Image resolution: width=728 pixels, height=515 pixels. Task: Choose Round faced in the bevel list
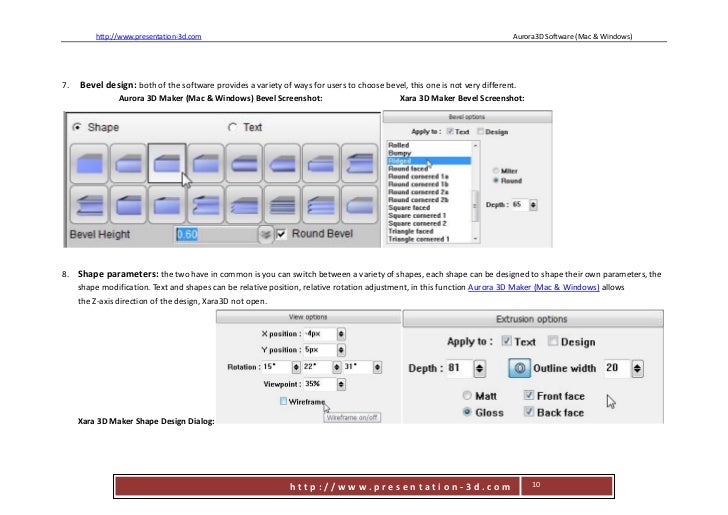(x=408, y=169)
